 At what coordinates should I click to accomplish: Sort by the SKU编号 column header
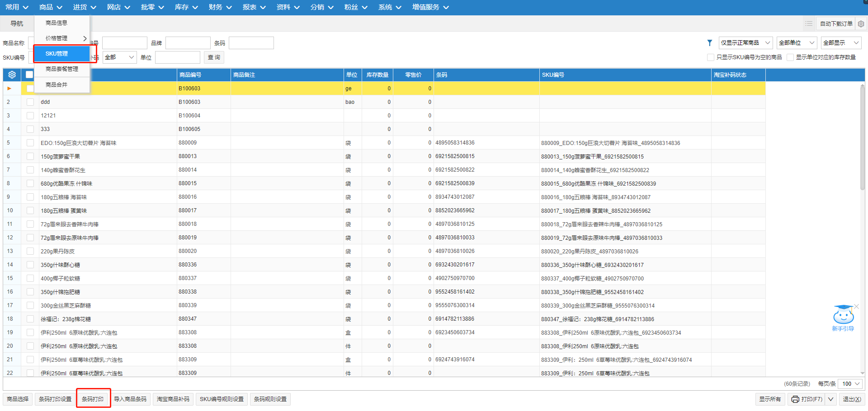point(625,75)
